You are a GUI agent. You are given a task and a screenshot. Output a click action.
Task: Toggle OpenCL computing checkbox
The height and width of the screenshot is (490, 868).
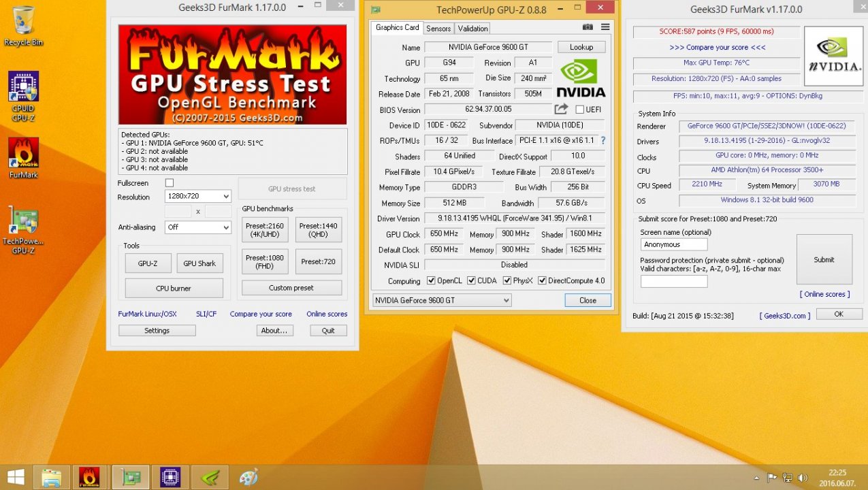(431, 280)
